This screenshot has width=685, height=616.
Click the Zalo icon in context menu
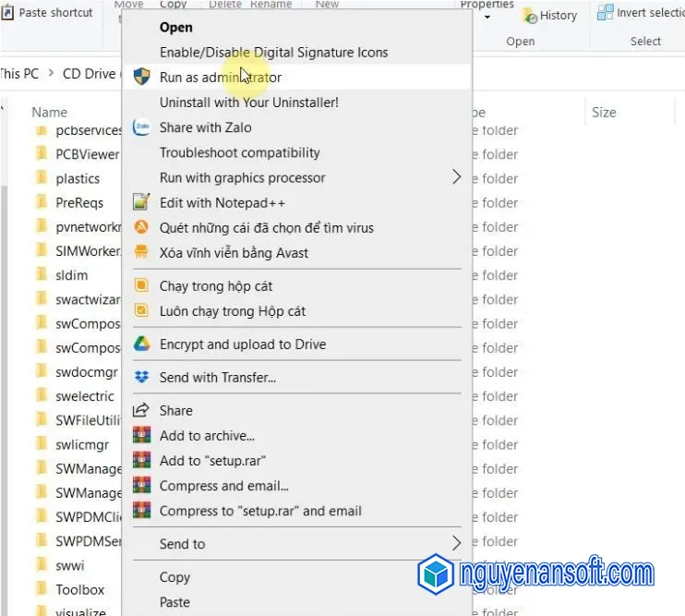141,127
